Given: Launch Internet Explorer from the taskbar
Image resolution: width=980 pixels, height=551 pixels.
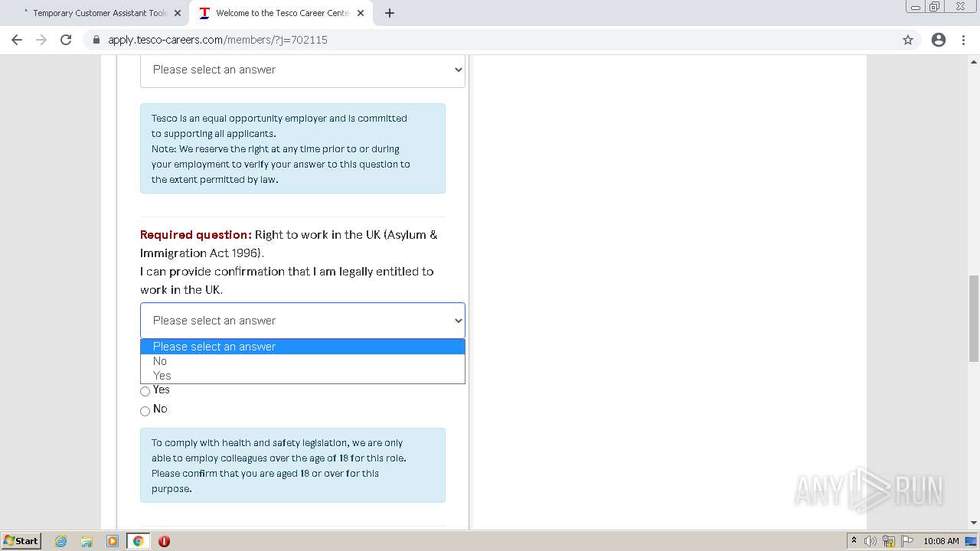Looking at the screenshot, I should 61,541.
